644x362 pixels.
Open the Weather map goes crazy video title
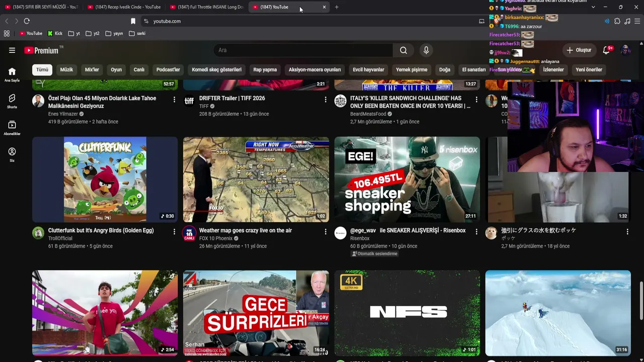246,230
